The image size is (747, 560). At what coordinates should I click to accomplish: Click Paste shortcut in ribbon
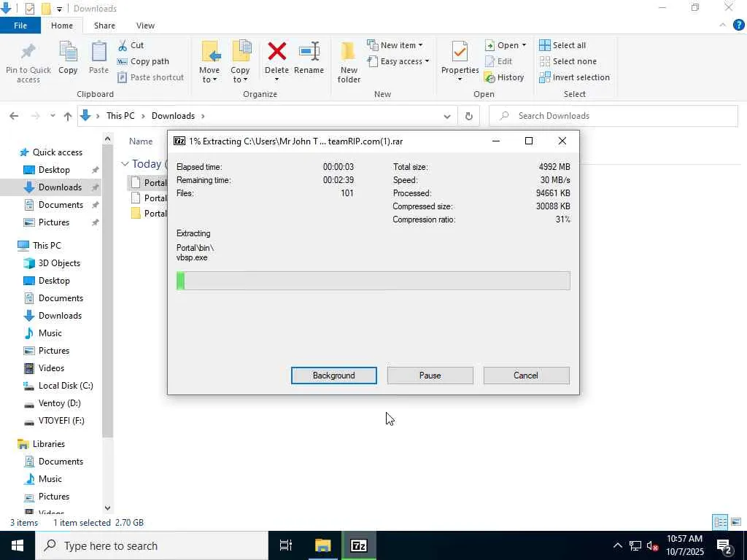(150, 77)
